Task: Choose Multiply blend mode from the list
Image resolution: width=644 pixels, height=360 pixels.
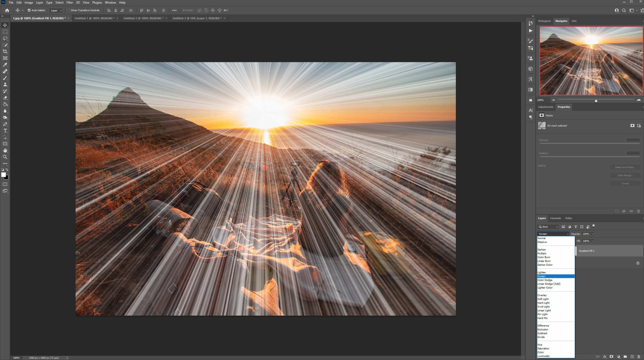Action: coord(542,253)
